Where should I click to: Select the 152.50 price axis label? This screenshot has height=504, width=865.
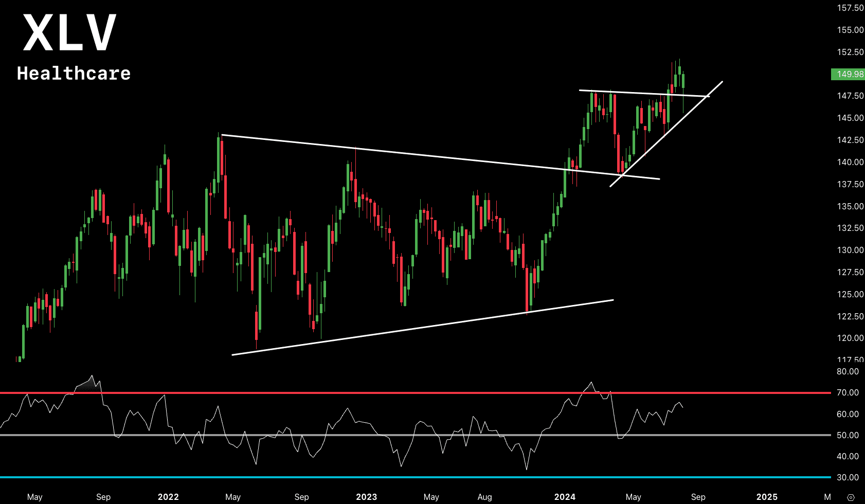pyautogui.click(x=850, y=52)
